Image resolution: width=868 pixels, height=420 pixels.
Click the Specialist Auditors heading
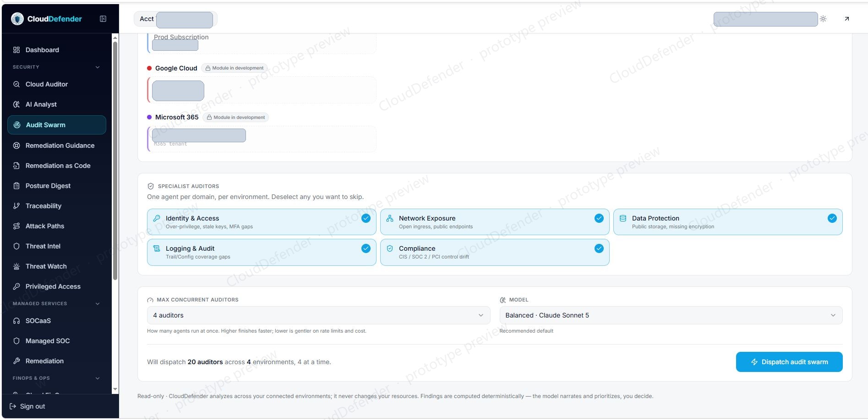[x=188, y=186]
